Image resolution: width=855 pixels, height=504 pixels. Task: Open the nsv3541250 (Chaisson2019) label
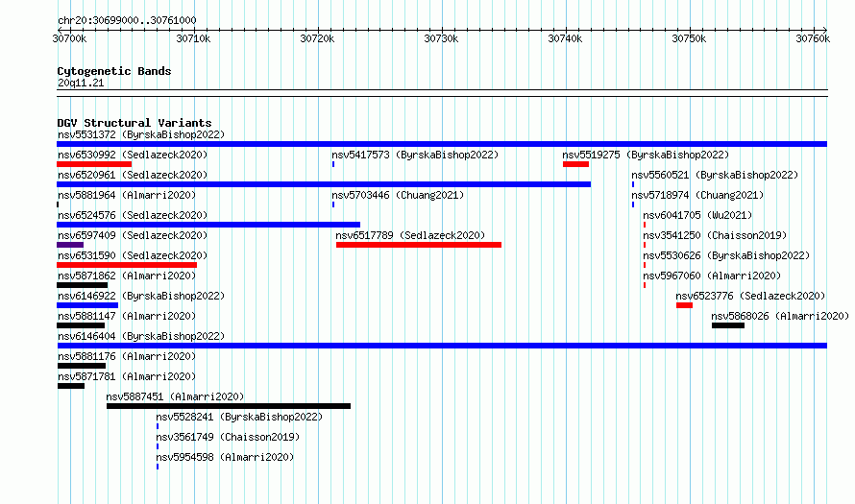click(x=716, y=235)
